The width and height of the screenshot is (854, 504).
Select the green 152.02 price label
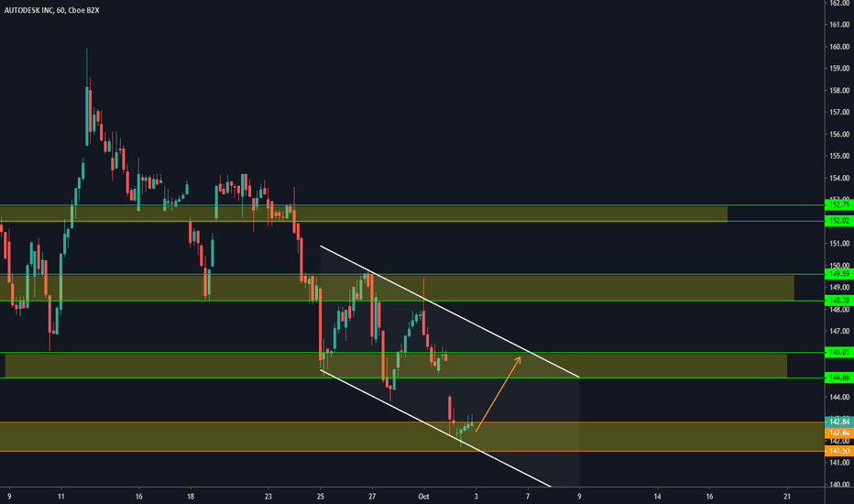pyautogui.click(x=839, y=221)
